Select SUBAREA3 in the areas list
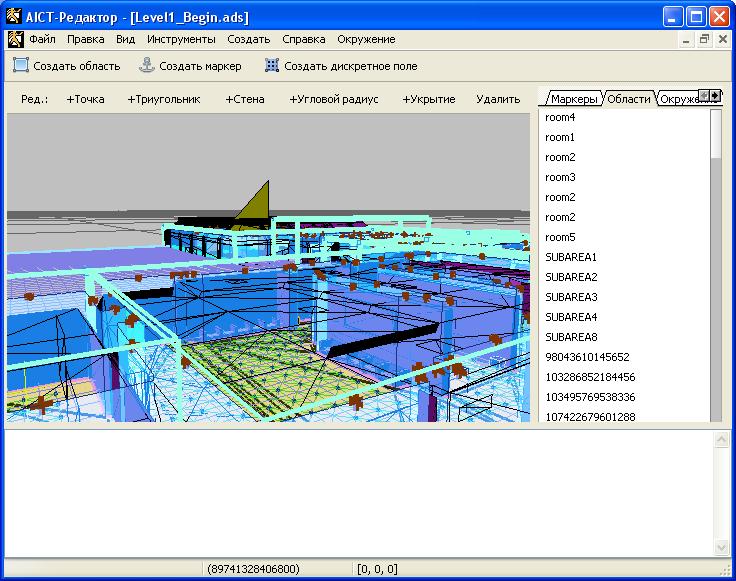Screen dimensions: 736x581 tap(571, 297)
